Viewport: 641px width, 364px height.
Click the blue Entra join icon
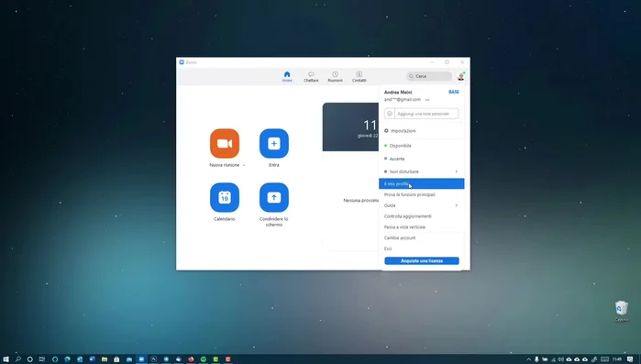[x=274, y=143]
